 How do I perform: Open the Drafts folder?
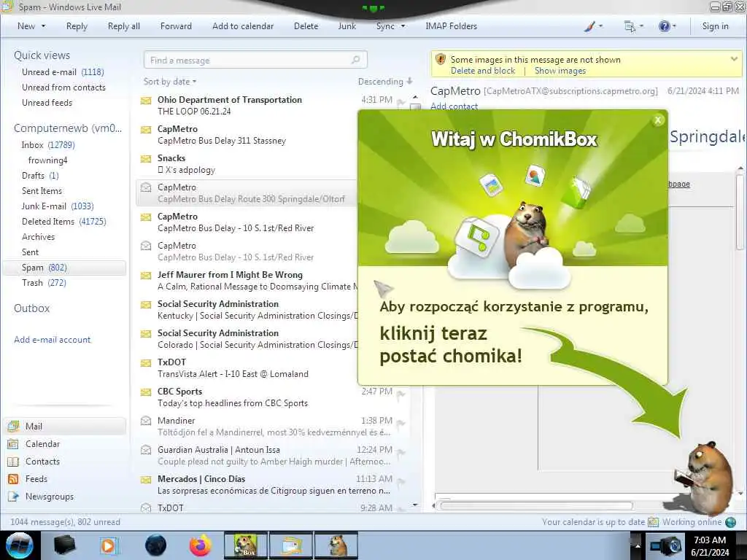pos(41,175)
